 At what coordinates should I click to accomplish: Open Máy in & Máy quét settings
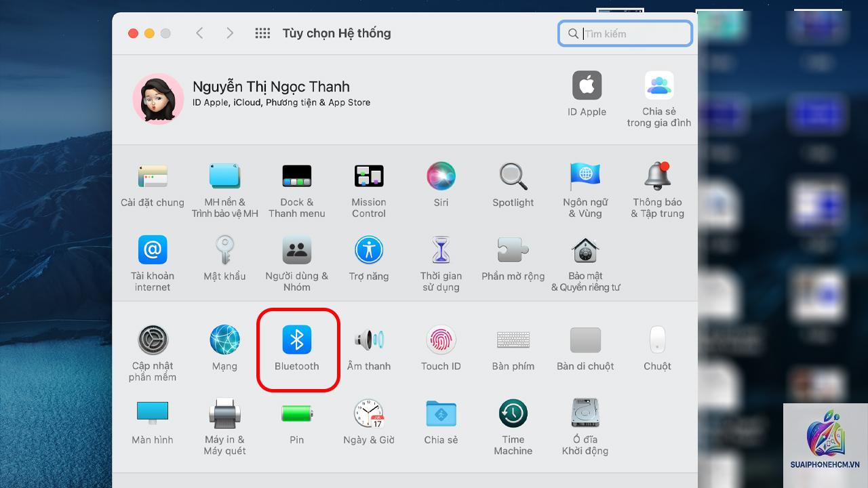point(224,413)
